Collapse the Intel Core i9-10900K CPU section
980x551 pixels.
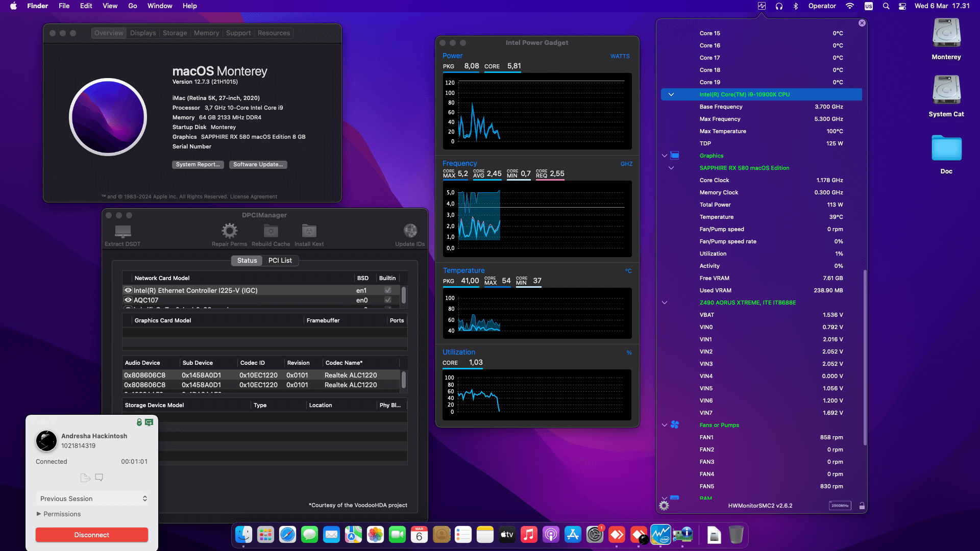tap(671, 94)
